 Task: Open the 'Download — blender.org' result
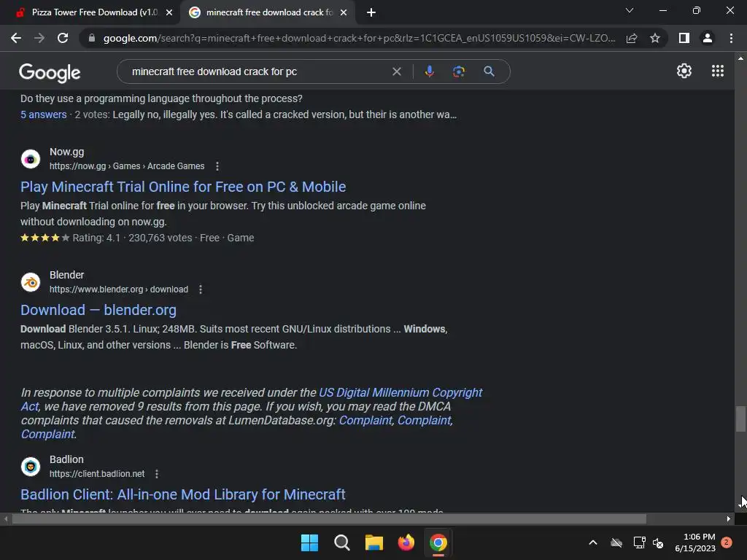98,310
